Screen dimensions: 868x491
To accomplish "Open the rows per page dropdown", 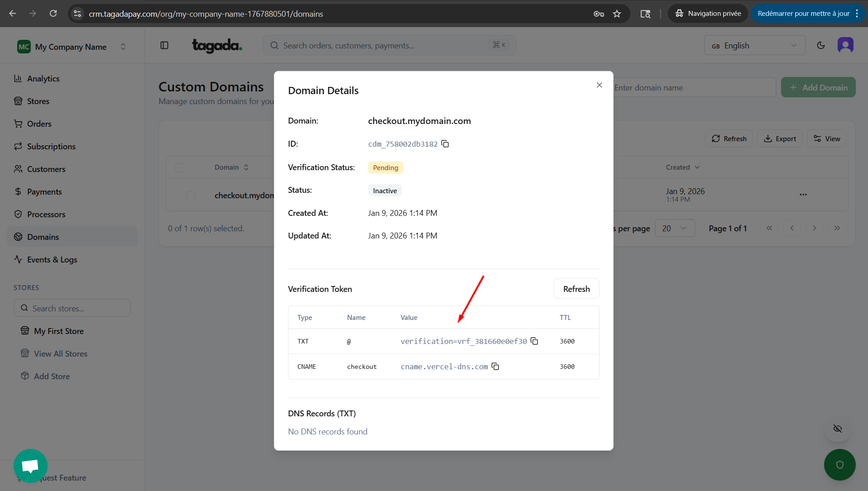I will coord(674,229).
